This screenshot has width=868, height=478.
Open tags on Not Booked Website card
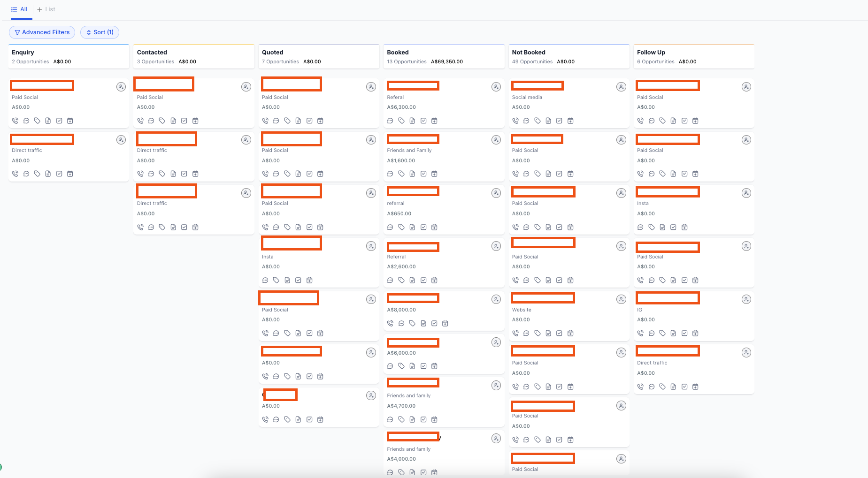pos(538,333)
